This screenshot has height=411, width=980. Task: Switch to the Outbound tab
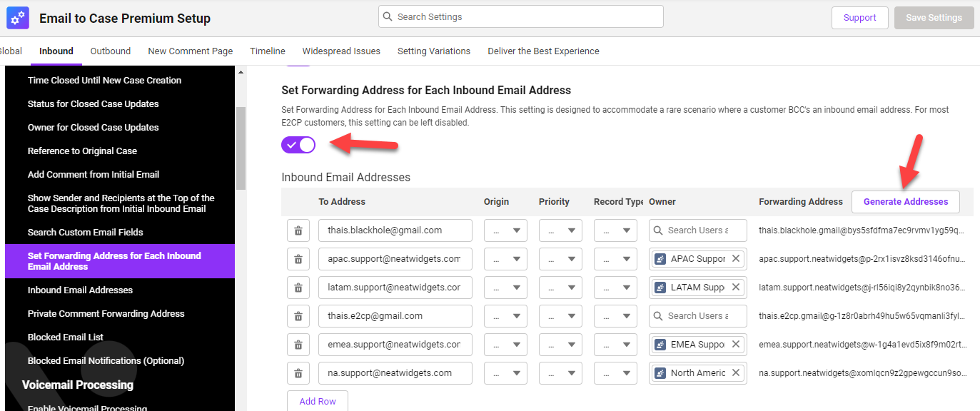[111, 51]
